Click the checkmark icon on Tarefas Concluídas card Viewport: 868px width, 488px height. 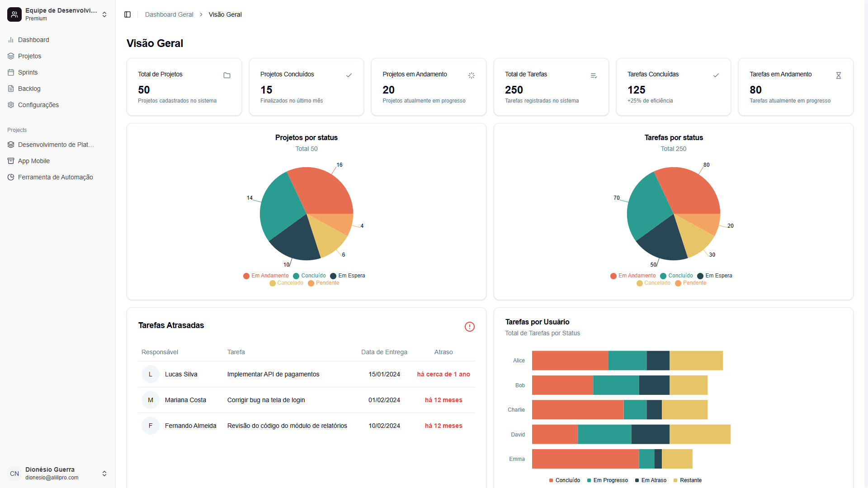(716, 75)
